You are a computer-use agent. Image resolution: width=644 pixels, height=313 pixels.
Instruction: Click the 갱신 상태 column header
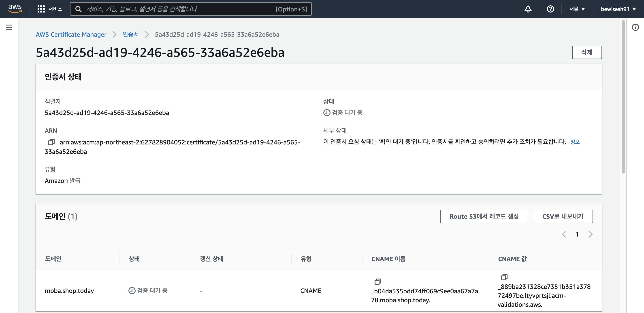pyautogui.click(x=211, y=259)
